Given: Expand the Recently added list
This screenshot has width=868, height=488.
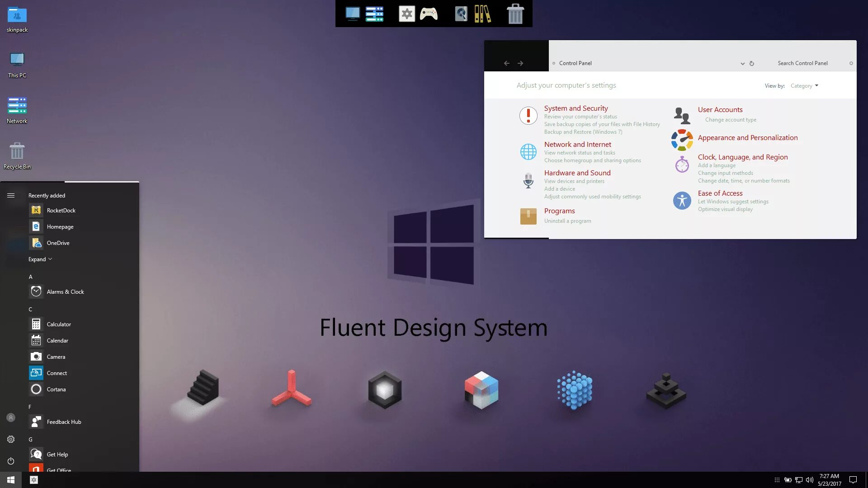Looking at the screenshot, I should coord(40,259).
